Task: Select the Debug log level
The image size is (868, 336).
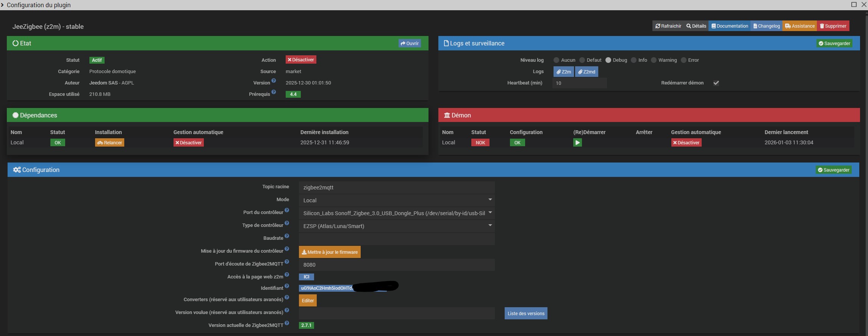Action: (x=608, y=60)
